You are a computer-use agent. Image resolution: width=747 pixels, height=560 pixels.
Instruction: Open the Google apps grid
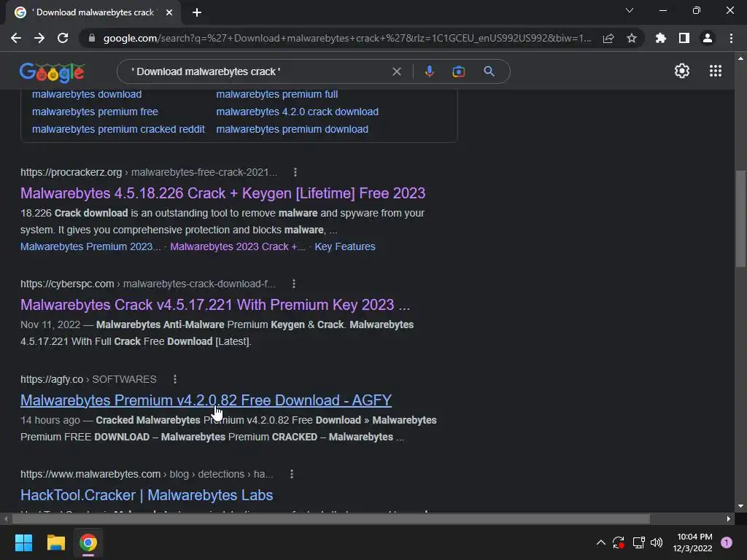(x=716, y=71)
